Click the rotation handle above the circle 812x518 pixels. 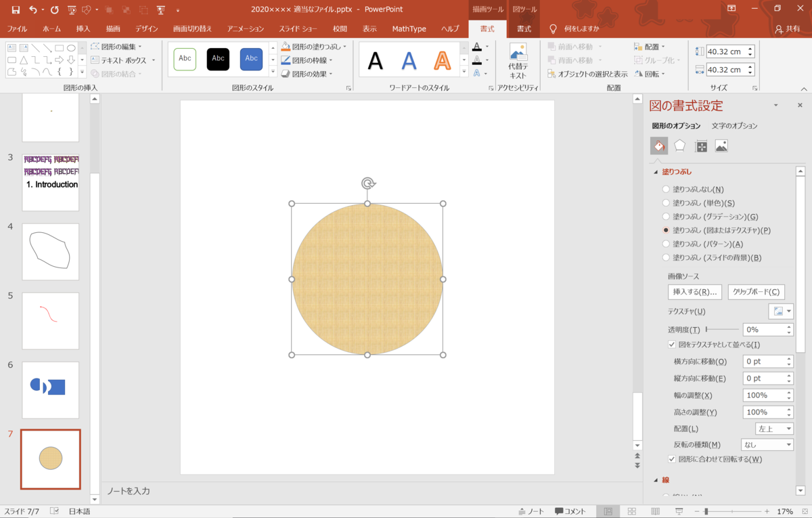(x=367, y=183)
